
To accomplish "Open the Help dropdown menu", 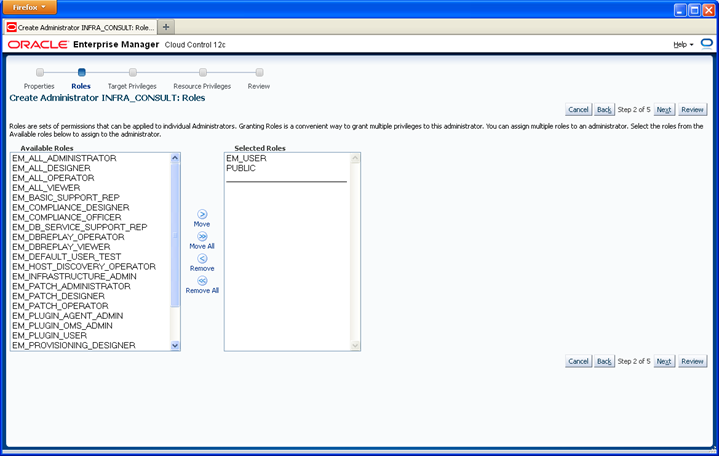I will pos(683,44).
